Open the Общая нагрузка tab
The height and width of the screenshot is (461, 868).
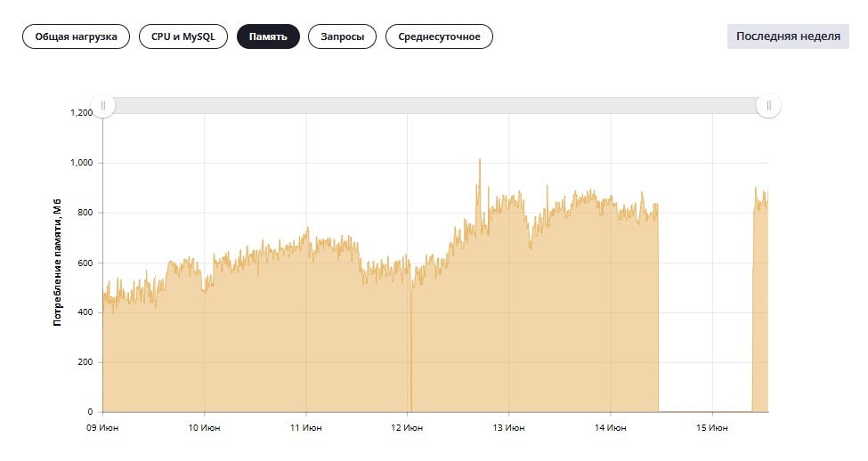(76, 36)
